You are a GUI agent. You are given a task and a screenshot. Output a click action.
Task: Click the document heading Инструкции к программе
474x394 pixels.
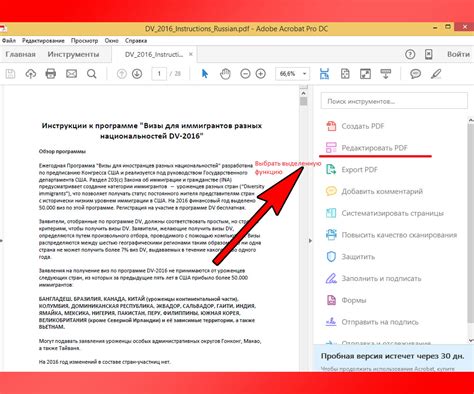click(152, 131)
